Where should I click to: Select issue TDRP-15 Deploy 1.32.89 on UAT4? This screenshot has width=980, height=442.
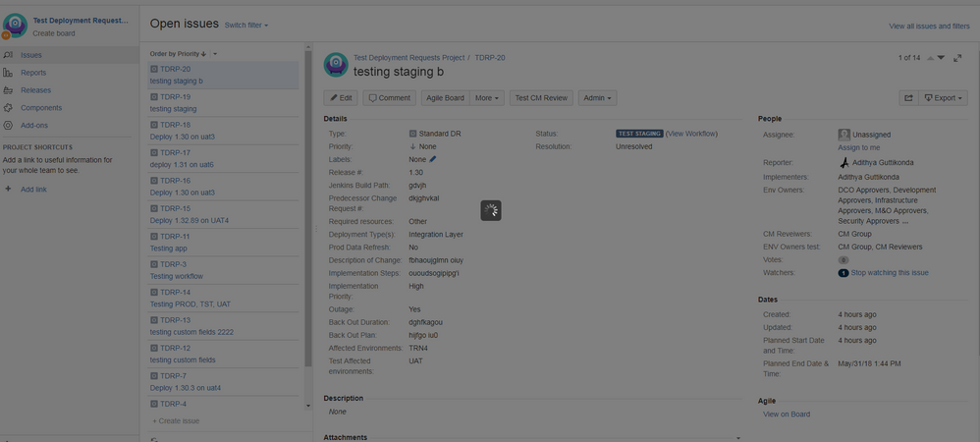(x=223, y=214)
